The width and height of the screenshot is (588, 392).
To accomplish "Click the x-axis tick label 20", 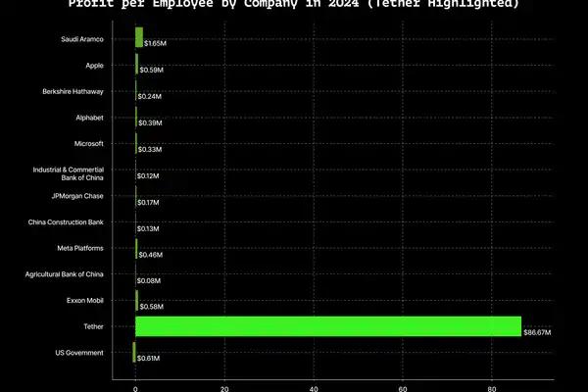I will [x=224, y=389].
